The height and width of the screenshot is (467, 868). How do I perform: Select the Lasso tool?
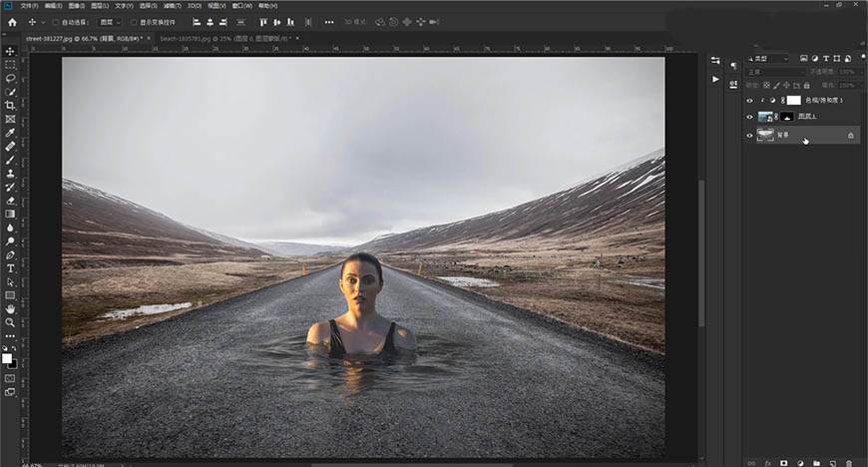(10, 78)
